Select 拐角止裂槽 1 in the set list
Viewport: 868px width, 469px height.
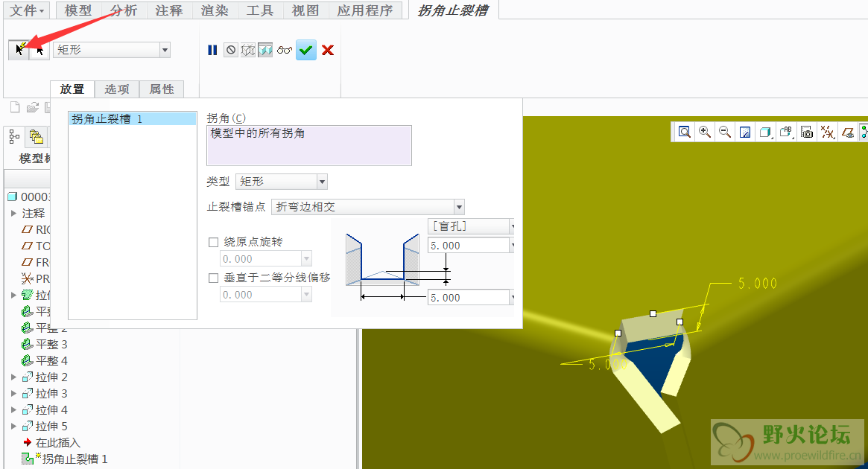pos(133,119)
